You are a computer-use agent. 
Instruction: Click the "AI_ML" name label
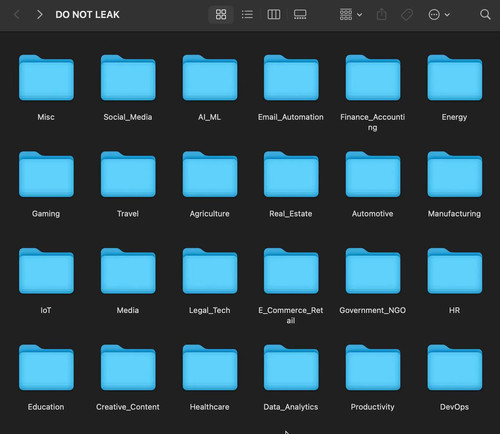click(209, 117)
